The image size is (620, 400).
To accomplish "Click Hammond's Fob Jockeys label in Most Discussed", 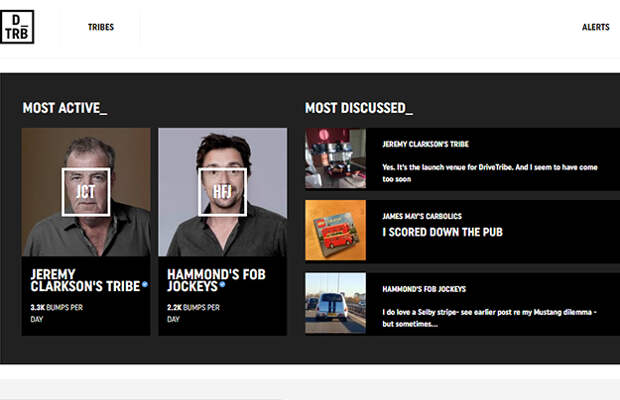I will click(424, 289).
